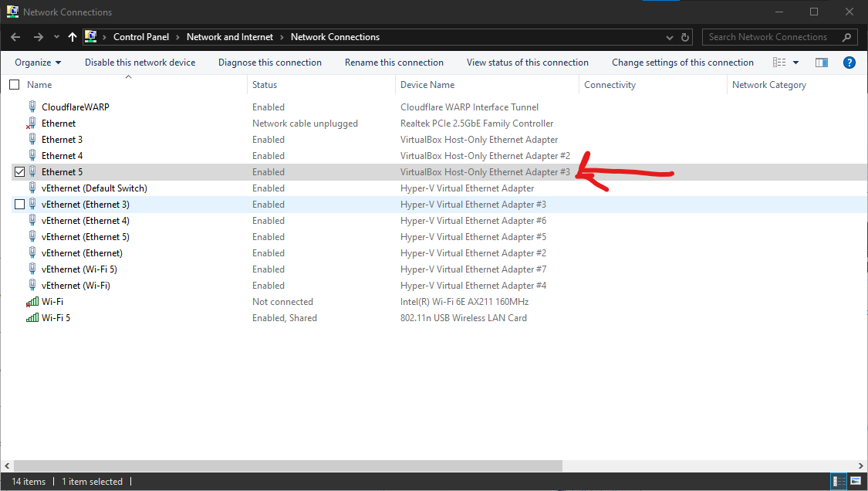Click the Search Network Connections field
This screenshot has height=491, width=868.
tap(772, 37)
